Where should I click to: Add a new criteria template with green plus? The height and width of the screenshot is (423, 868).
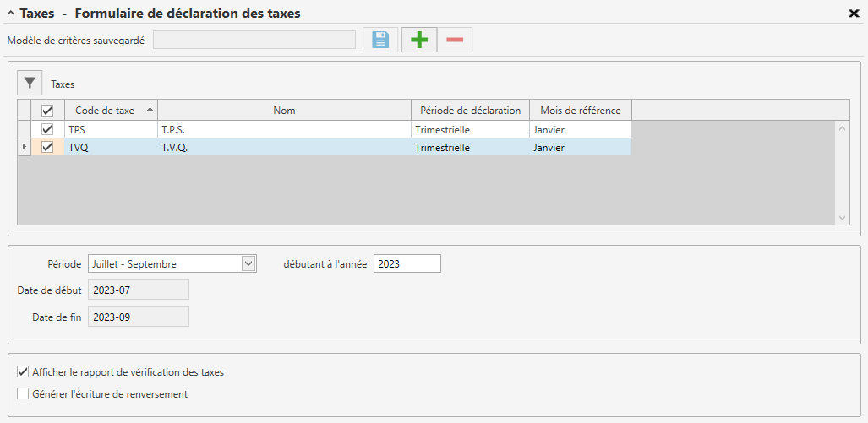click(419, 40)
